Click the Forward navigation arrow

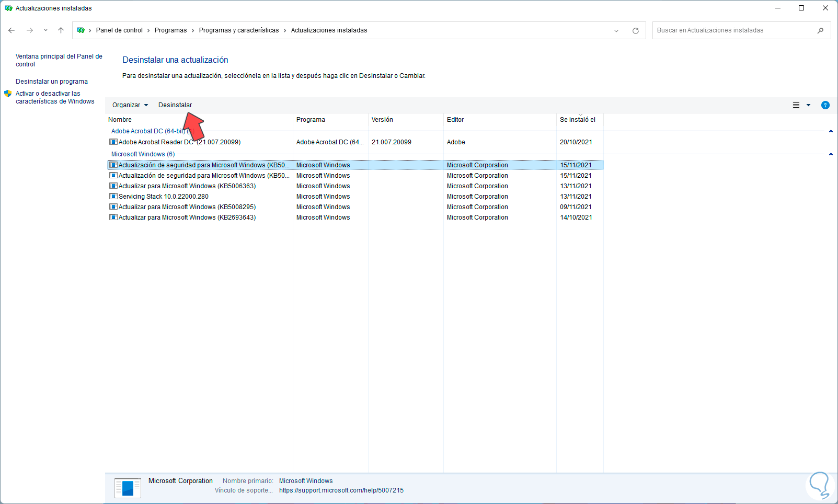30,30
